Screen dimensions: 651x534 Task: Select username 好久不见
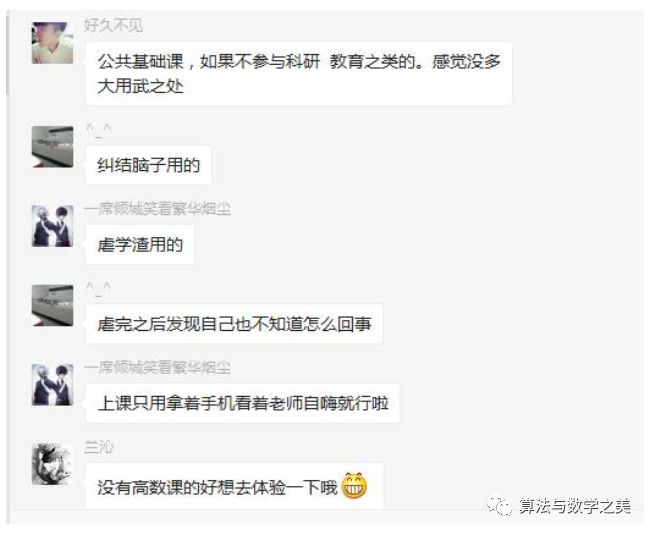pos(113,26)
